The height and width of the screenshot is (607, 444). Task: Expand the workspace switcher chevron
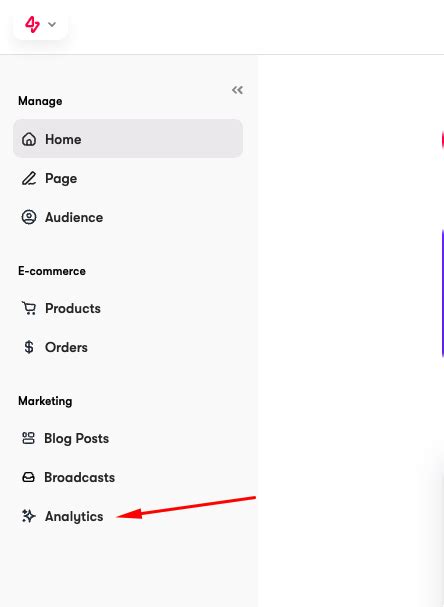click(x=52, y=24)
